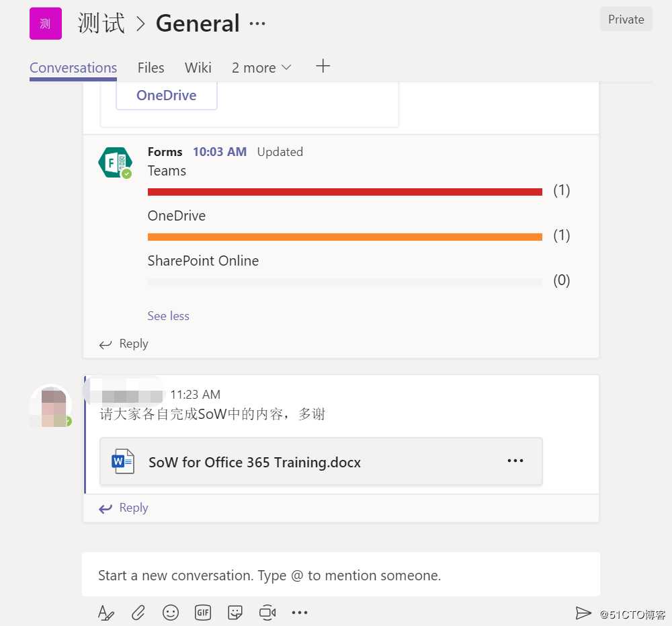
Task: Click the Word document icon of SoW file
Action: pos(122,461)
